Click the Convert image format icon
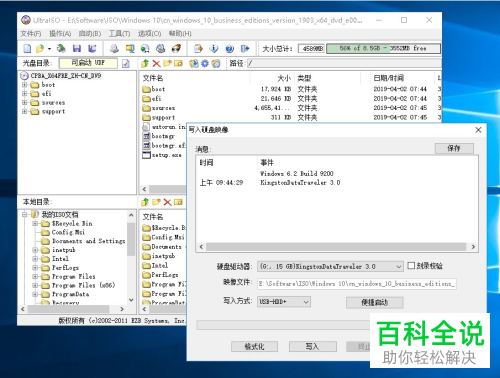The image size is (500, 378). pyautogui.click(x=145, y=49)
